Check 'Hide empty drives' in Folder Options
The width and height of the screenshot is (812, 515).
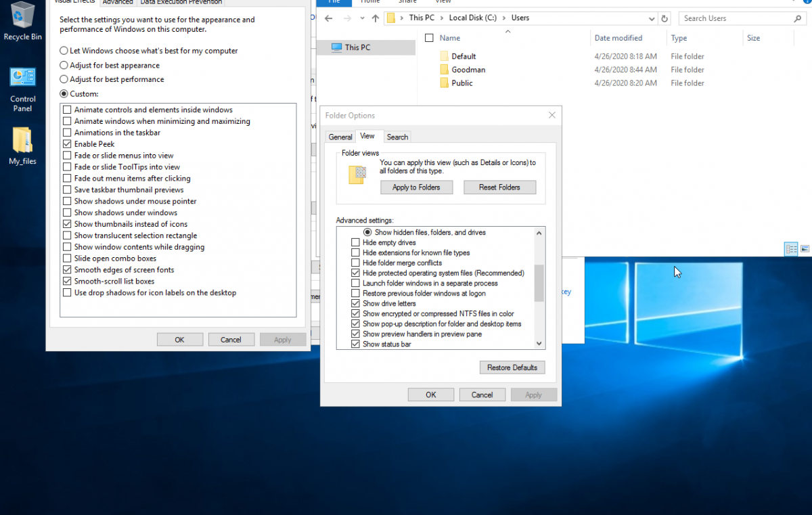pyautogui.click(x=356, y=242)
